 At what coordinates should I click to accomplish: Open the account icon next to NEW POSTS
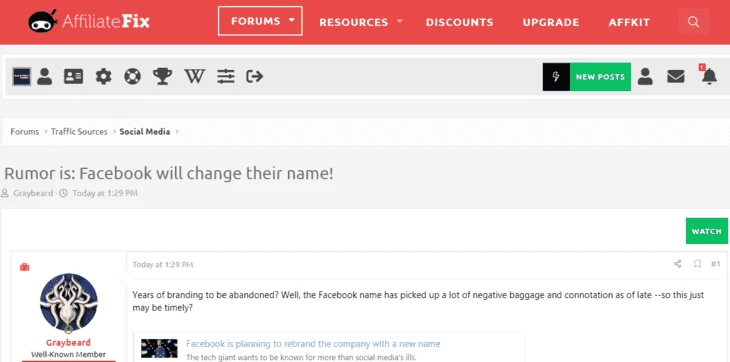(645, 76)
